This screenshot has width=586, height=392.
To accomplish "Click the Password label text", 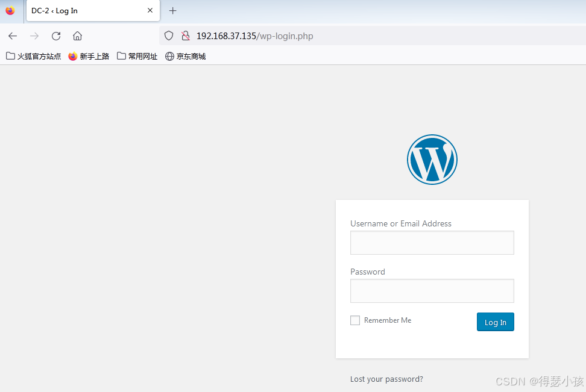I will 367,272.
